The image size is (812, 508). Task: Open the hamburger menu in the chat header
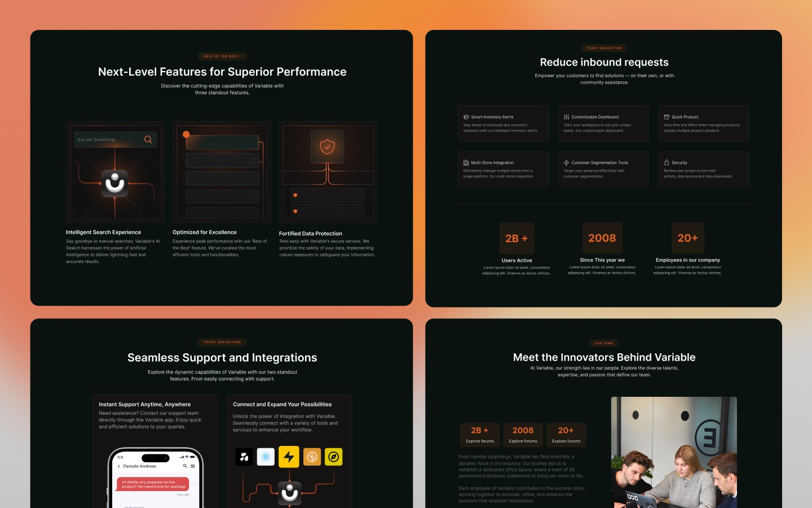[193, 466]
